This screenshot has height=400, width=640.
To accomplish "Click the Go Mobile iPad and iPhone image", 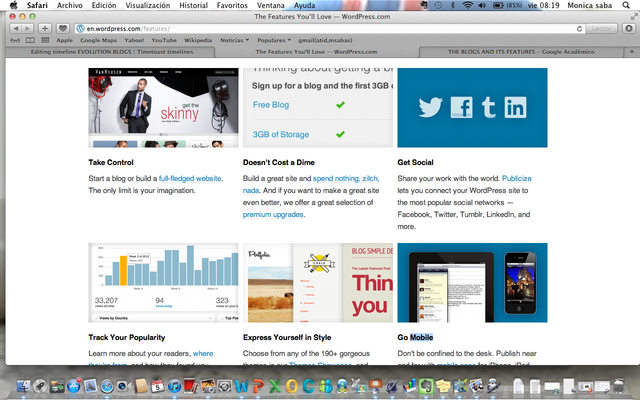I will (472, 283).
